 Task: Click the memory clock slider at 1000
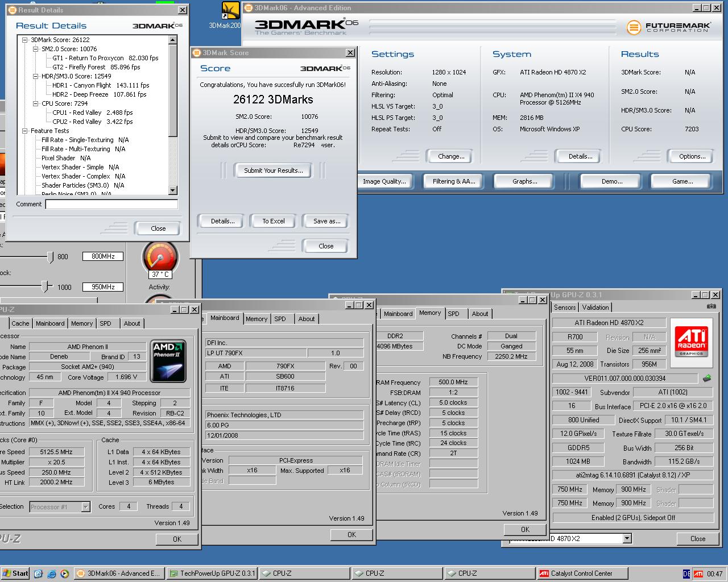coord(45,288)
